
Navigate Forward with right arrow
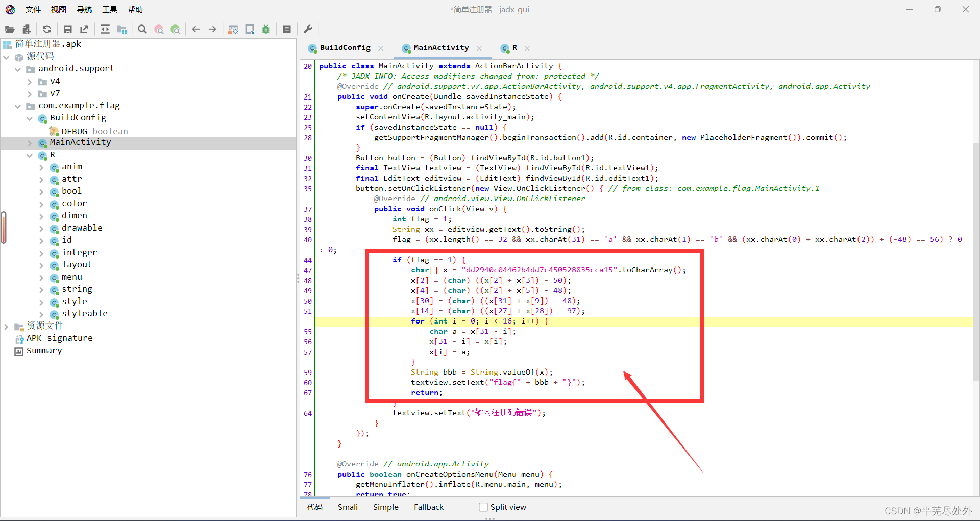(212, 30)
